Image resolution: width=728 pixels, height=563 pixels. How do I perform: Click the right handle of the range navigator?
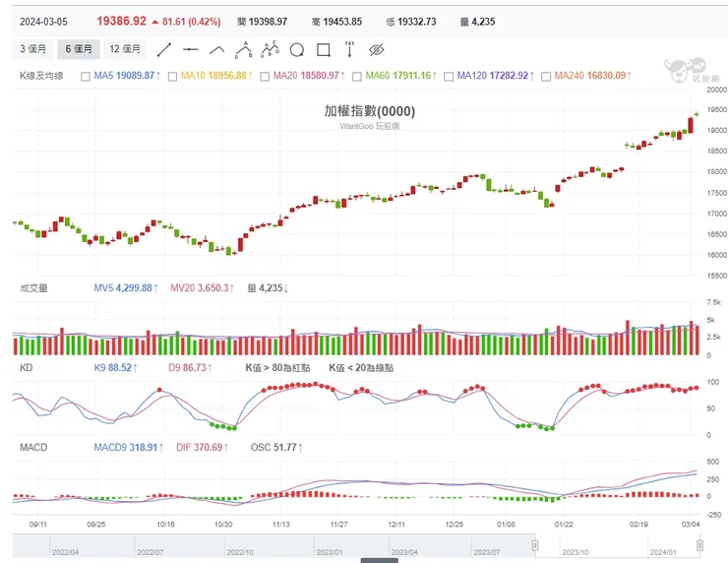[x=699, y=545]
